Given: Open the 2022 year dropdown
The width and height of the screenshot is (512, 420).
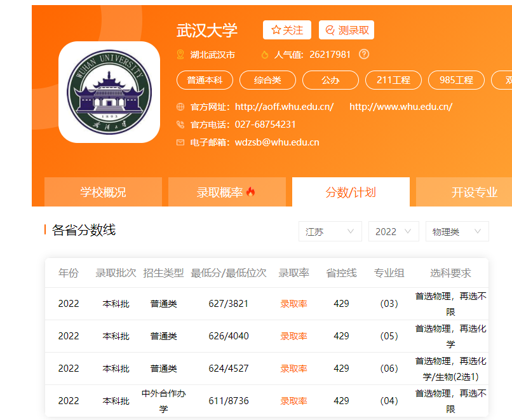Looking at the screenshot, I should [x=393, y=231].
